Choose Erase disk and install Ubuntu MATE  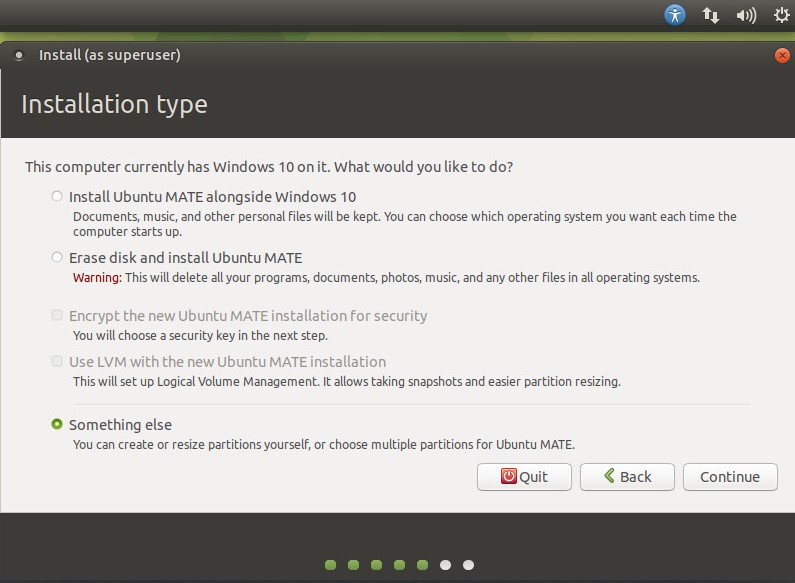(x=57, y=258)
